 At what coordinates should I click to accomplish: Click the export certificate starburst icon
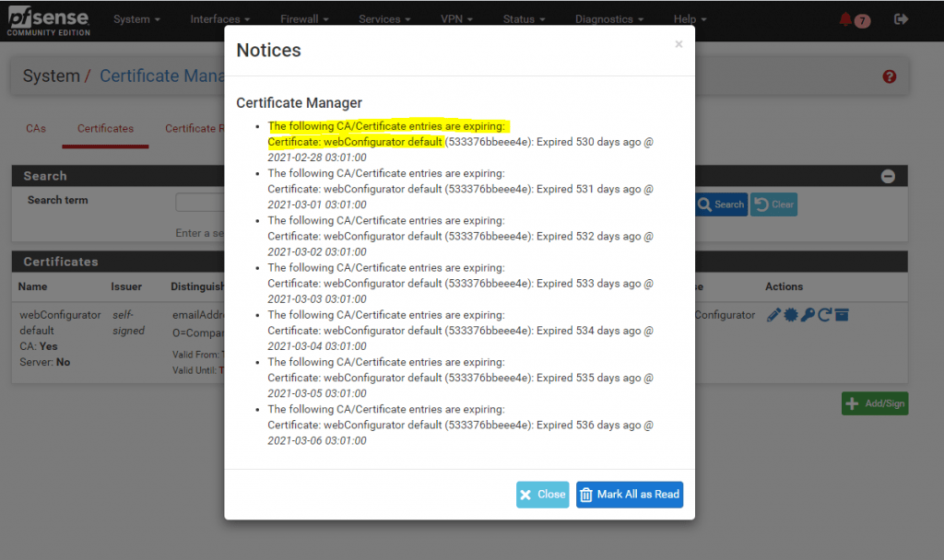coord(791,315)
